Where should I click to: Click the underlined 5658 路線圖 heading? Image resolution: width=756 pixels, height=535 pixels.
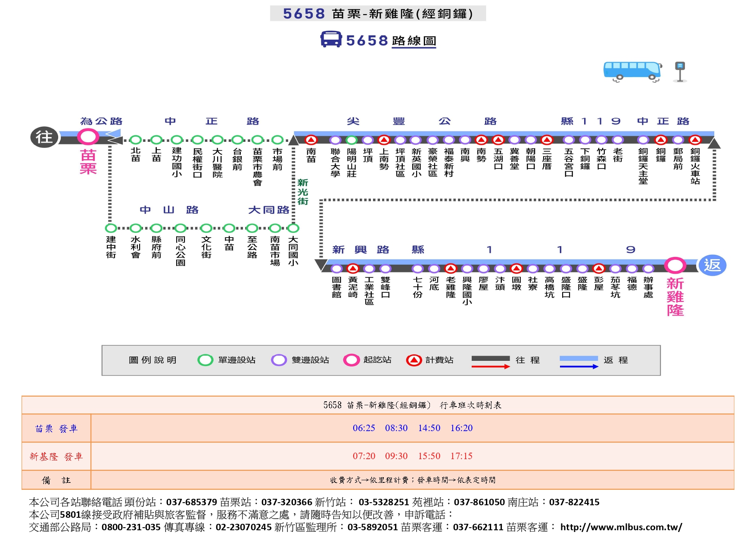pyautogui.click(x=391, y=41)
